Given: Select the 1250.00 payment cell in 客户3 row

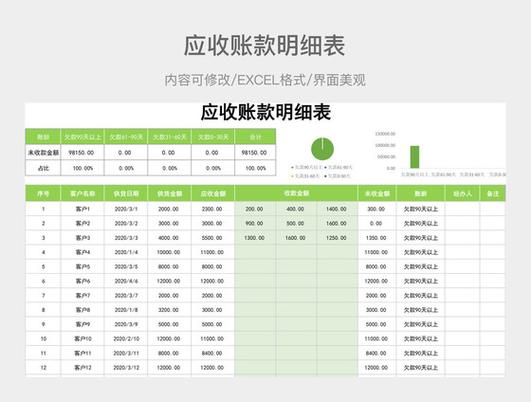Looking at the screenshot, I should pyautogui.click(x=337, y=238).
